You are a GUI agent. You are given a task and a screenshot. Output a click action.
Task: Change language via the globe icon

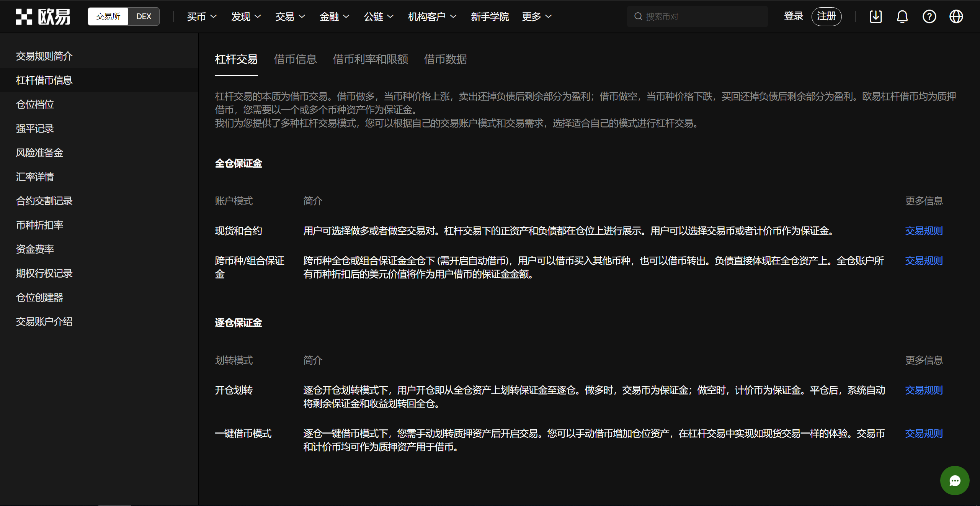click(x=956, y=16)
